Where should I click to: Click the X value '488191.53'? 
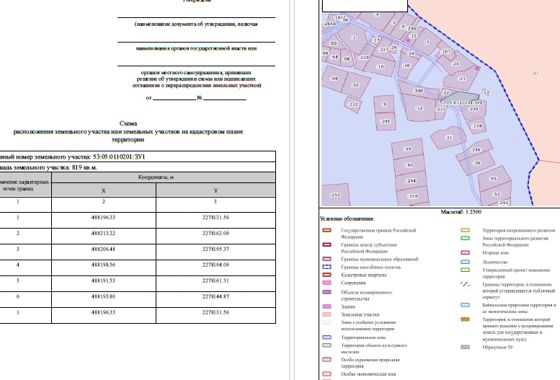tap(104, 281)
